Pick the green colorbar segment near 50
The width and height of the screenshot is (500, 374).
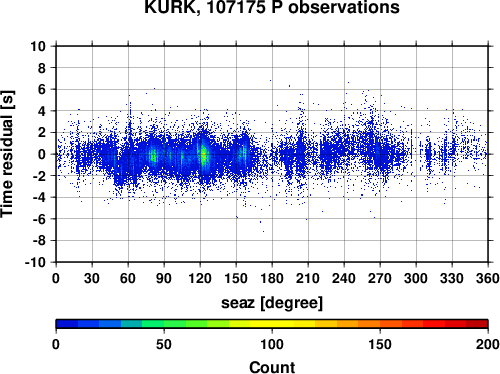click(164, 324)
